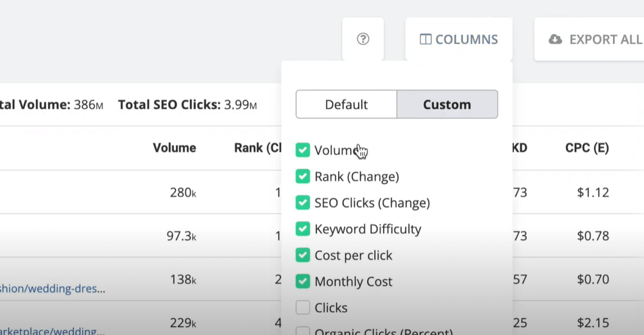This screenshot has width=644, height=335.
Task: Click the question mark help icon
Action: [x=363, y=39]
